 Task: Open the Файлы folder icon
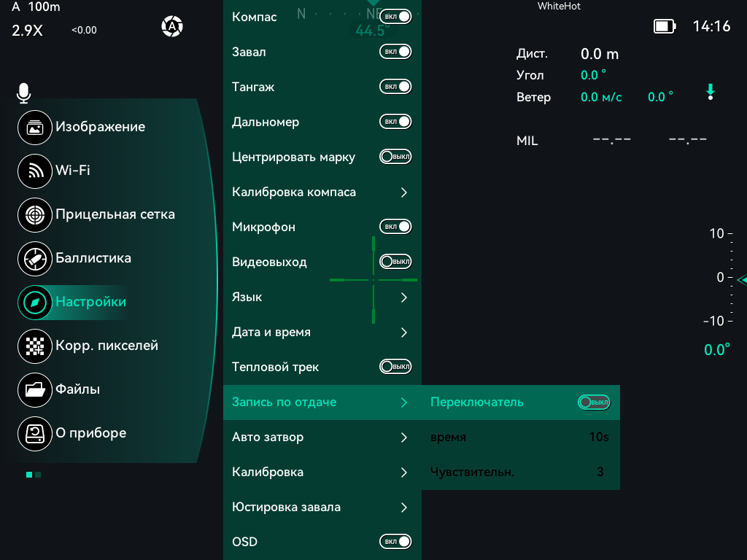point(35,390)
